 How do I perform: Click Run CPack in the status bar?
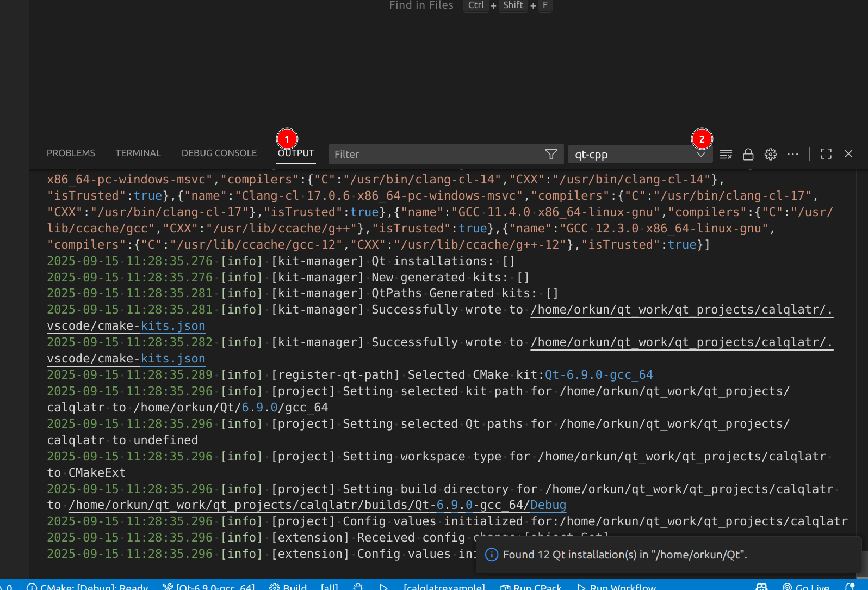tap(531, 586)
